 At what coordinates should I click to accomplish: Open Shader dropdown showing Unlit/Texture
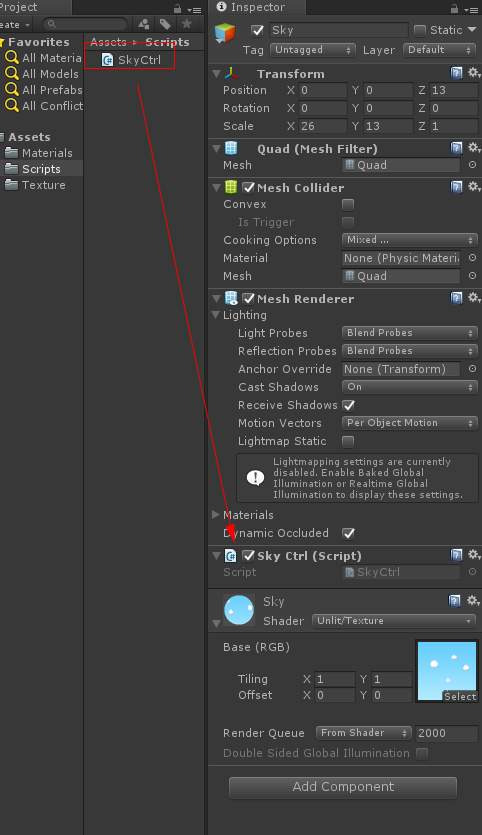click(394, 620)
